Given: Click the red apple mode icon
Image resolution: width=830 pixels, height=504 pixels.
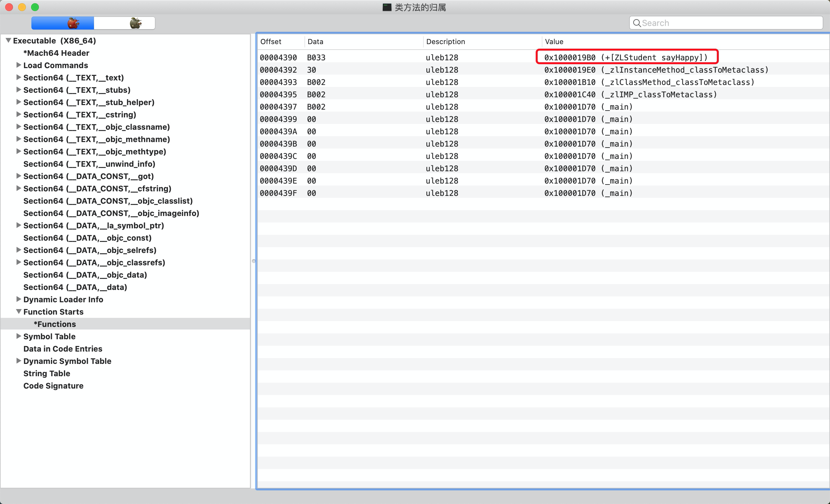Looking at the screenshot, I should (73, 23).
